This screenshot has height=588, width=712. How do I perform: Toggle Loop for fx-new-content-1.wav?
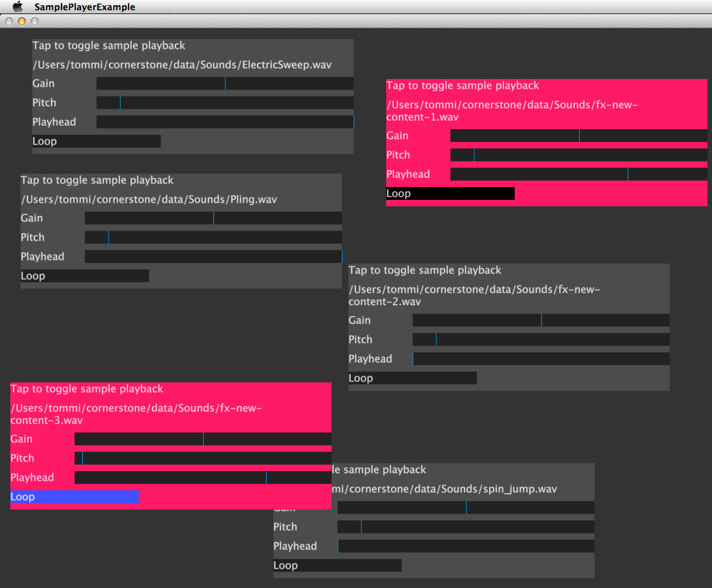tap(450, 193)
